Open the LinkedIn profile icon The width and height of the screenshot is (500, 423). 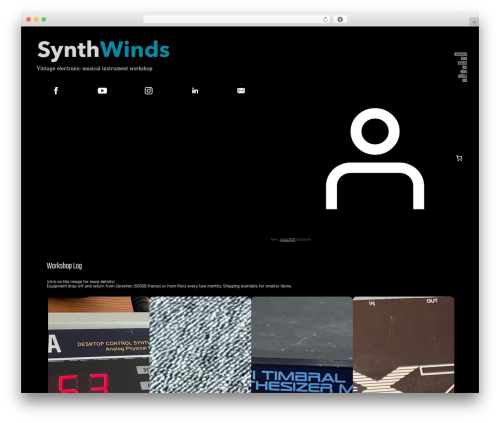coord(195,91)
